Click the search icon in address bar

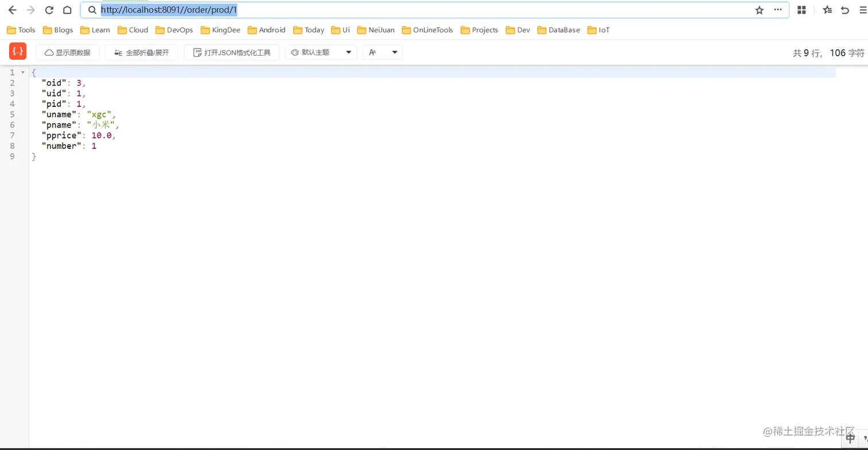click(x=92, y=10)
